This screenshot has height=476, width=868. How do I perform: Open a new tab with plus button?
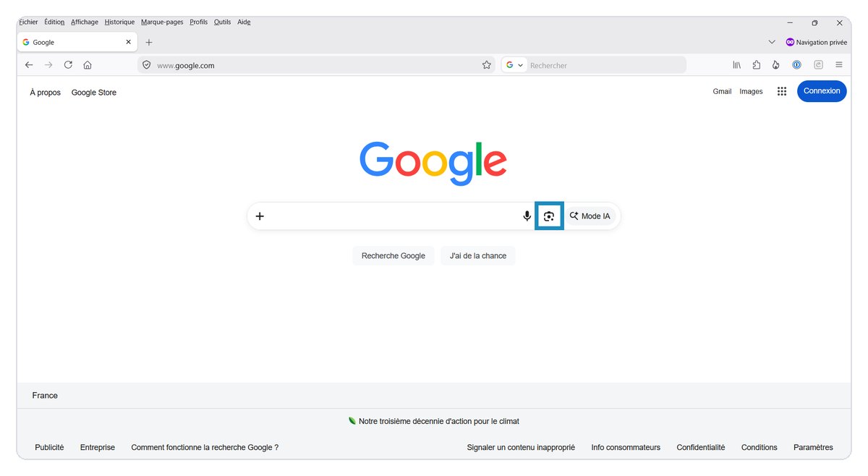pyautogui.click(x=149, y=42)
